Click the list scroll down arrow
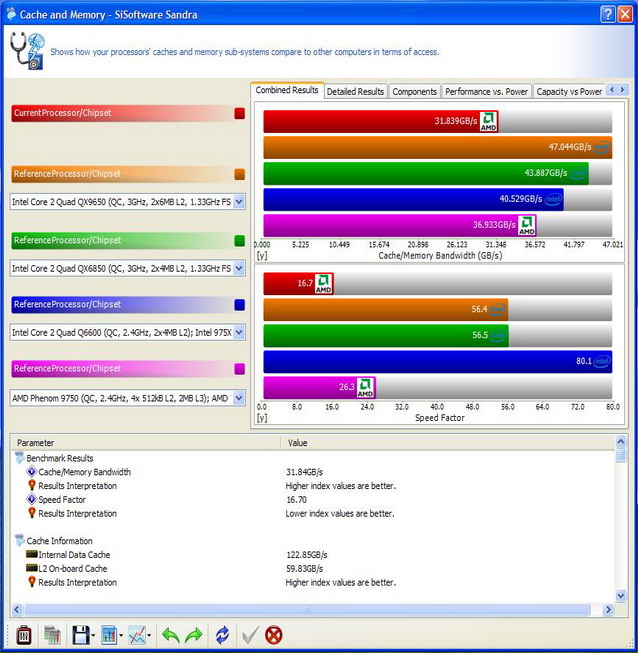 (621, 596)
